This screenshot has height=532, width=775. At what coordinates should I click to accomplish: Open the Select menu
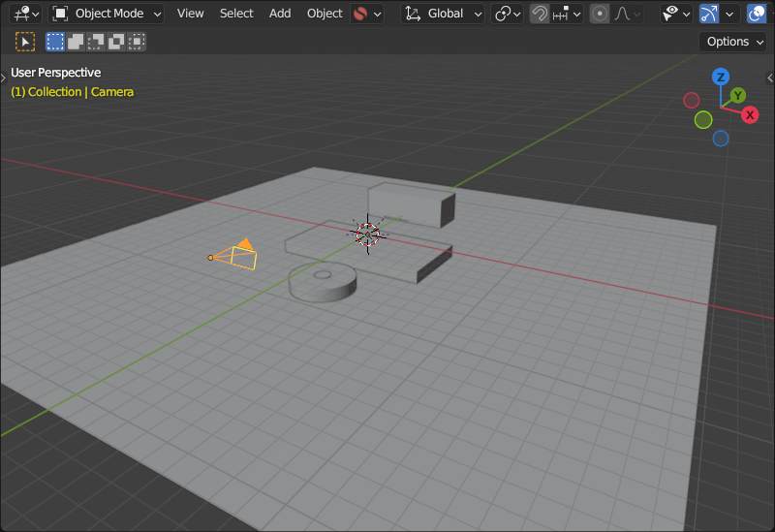(x=236, y=14)
